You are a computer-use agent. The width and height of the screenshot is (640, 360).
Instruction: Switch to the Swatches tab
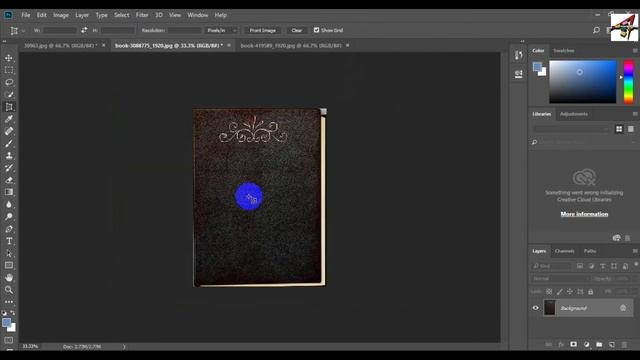564,51
